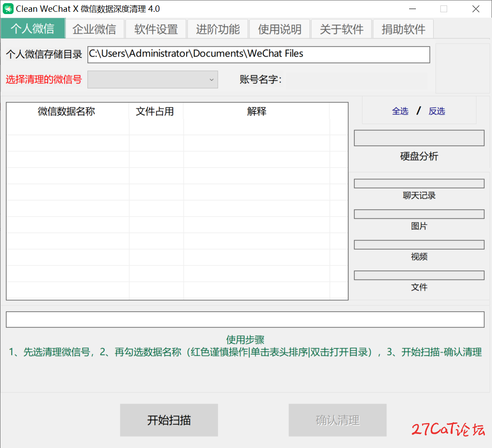Close the Clean WeChat X window
This screenshot has width=492, height=448.
pos(476,9)
